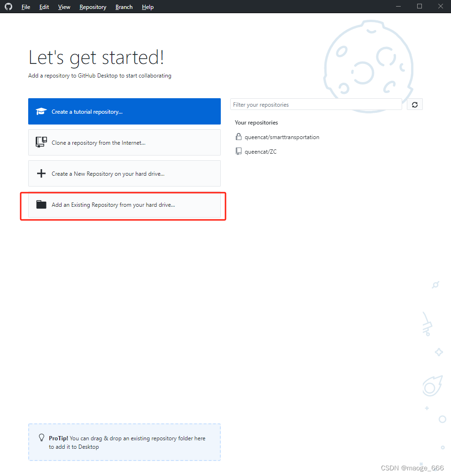Screen dimensions: 451x476
Task: Focus the Filter your repositories field
Action: click(x=316, y=104)
